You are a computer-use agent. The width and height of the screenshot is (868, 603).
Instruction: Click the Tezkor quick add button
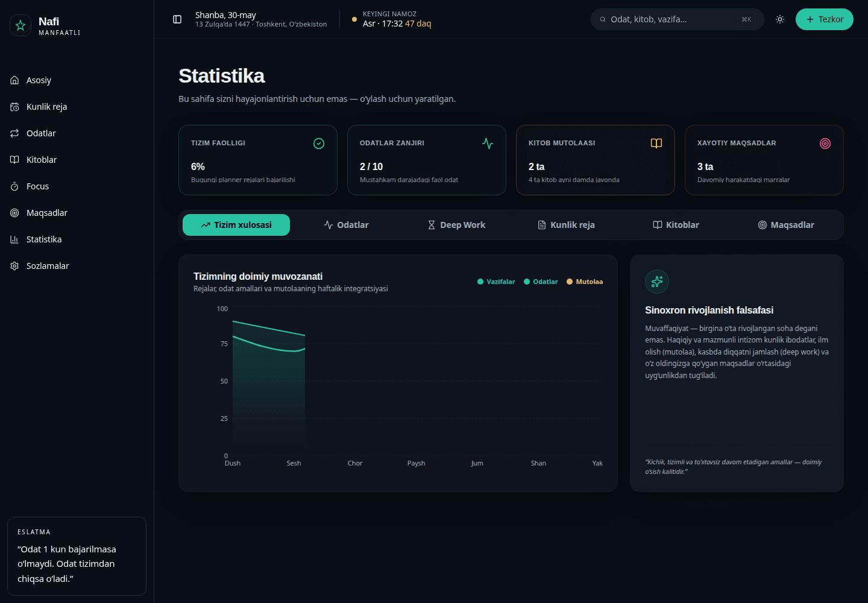point(825,19)
